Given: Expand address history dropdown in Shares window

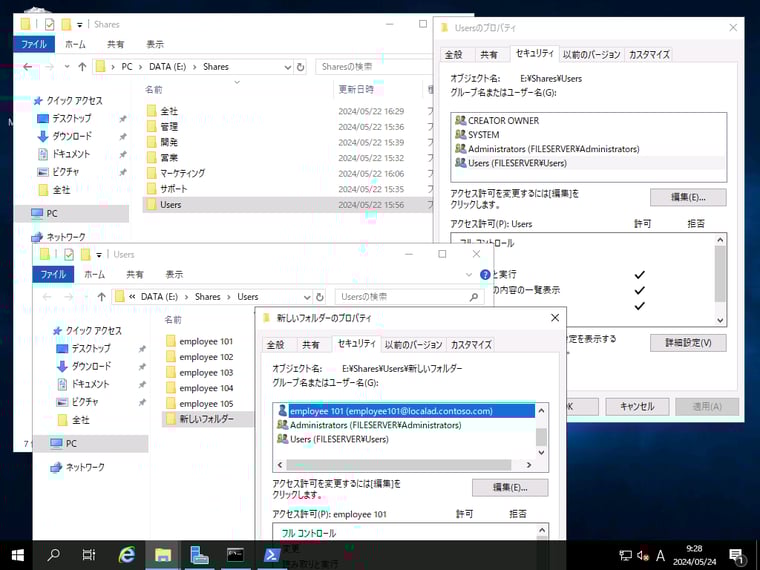Looking at the screenshot, I should (x=286, y=67).
